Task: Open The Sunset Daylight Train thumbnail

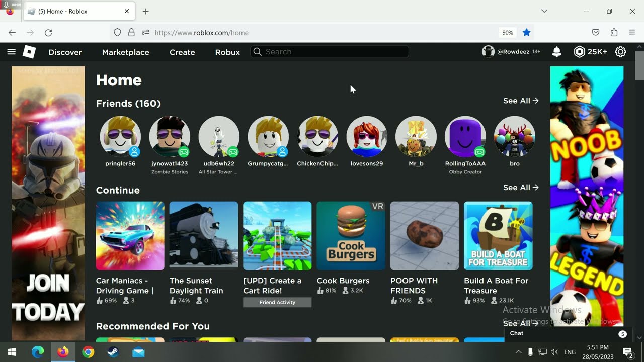Action: point(204,236)
